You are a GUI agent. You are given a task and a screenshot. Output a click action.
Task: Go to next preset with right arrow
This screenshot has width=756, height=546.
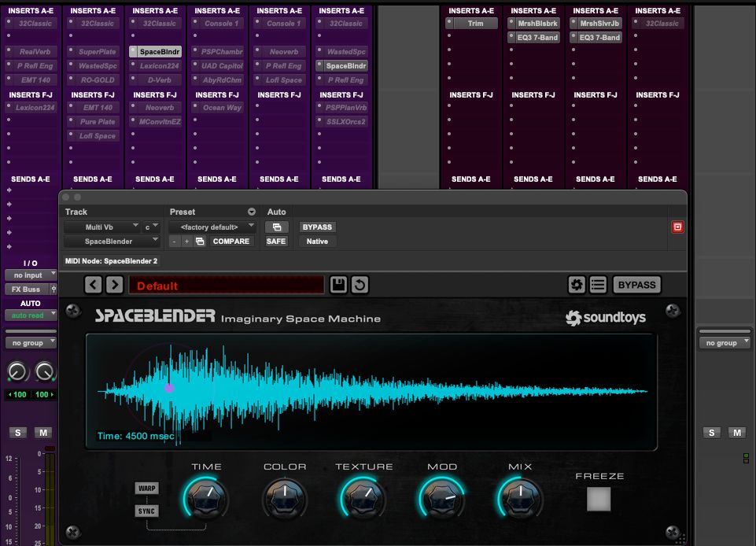(x=115, y=285)
